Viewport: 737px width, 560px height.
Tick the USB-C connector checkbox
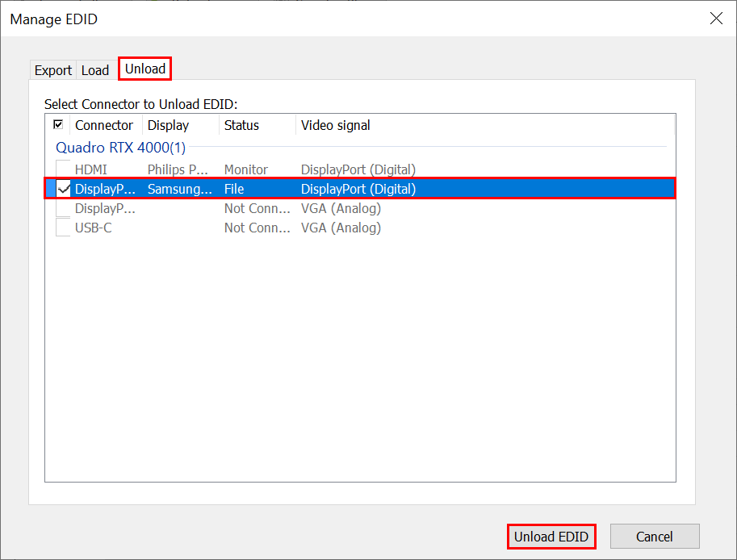(x=63, y=228)
